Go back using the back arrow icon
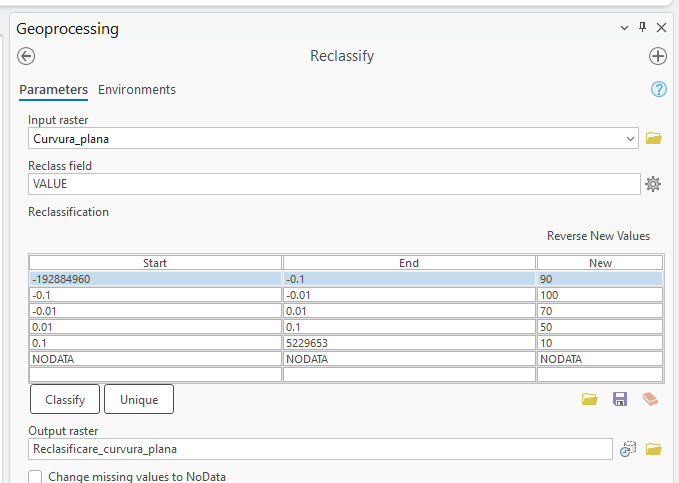Viewport: 679px width, 483px height. 27,56
